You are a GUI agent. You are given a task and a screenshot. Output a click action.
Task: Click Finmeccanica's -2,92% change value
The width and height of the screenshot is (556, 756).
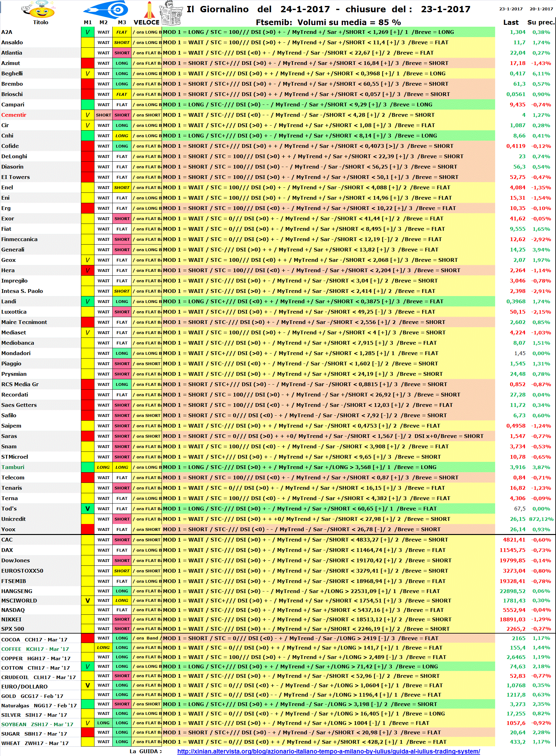pos(541,239)
